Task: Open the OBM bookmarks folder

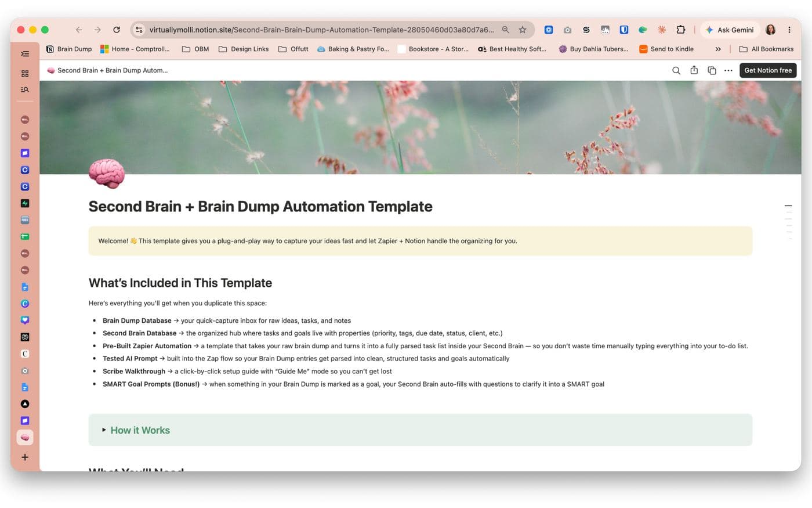Action: (195, 49)
